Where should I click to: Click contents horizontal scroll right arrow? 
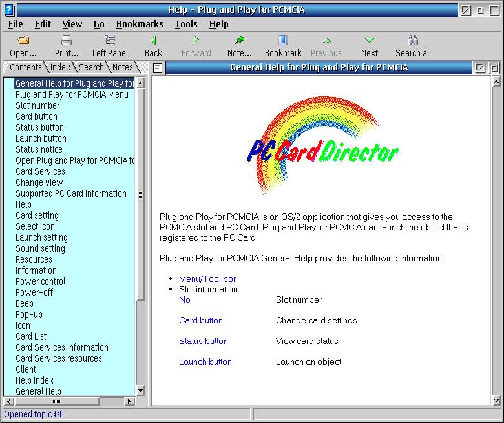129,401
